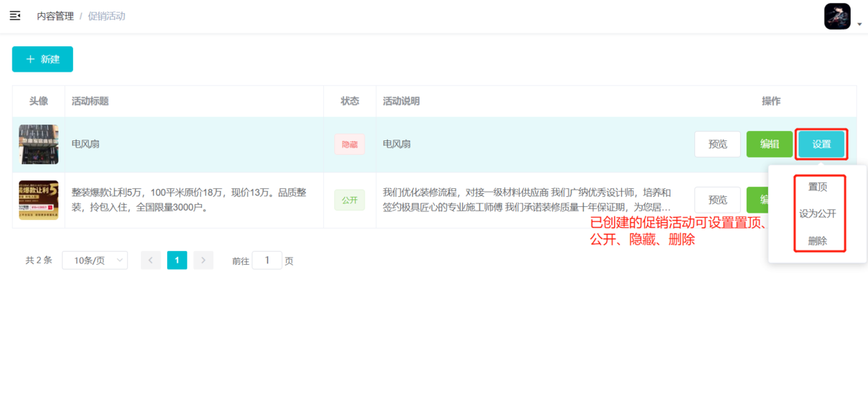Expand the dropdown arrow beside the avatar
Screen dimensions: 868x411
[x=859, y=24]
